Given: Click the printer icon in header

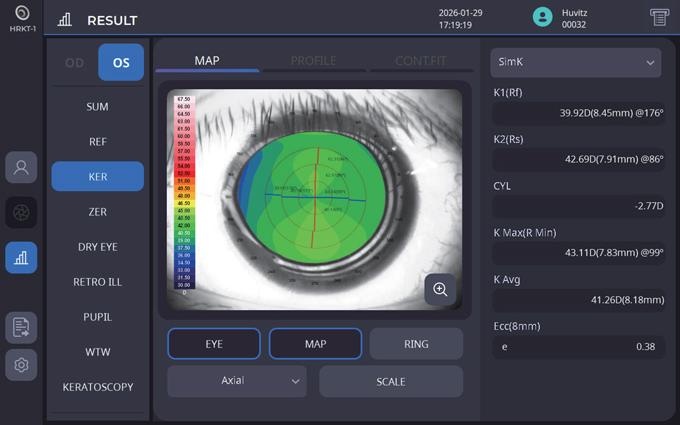Looking at the screenshot, I should (659, 17).
